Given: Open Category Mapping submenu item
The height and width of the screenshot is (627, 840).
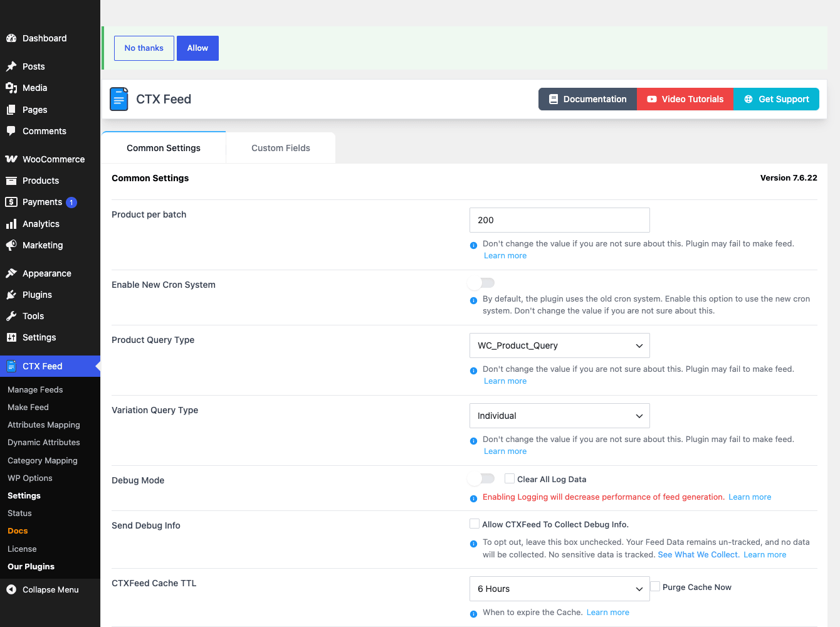Looking at the screenshot, I should click(x=43, y=460).
